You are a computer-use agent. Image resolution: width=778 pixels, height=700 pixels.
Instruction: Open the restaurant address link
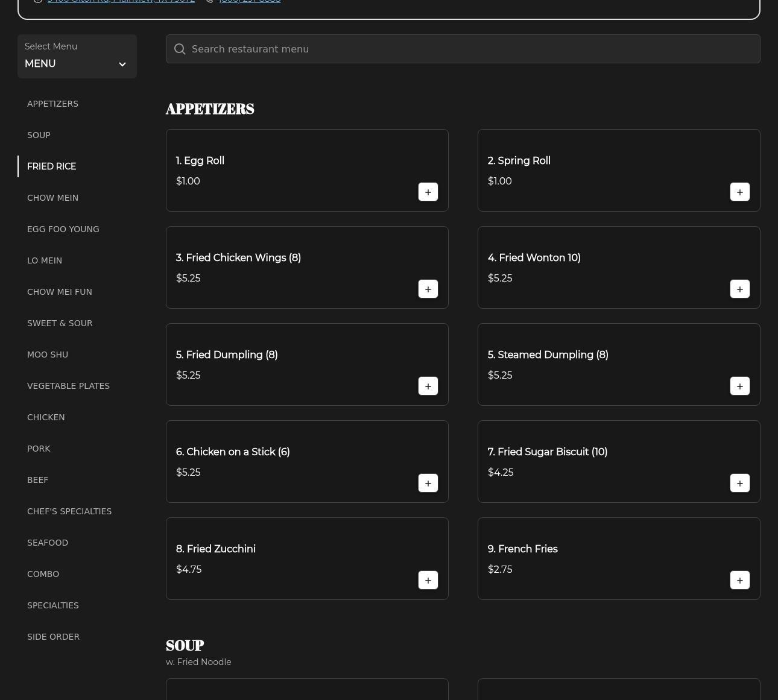point(121,1)
